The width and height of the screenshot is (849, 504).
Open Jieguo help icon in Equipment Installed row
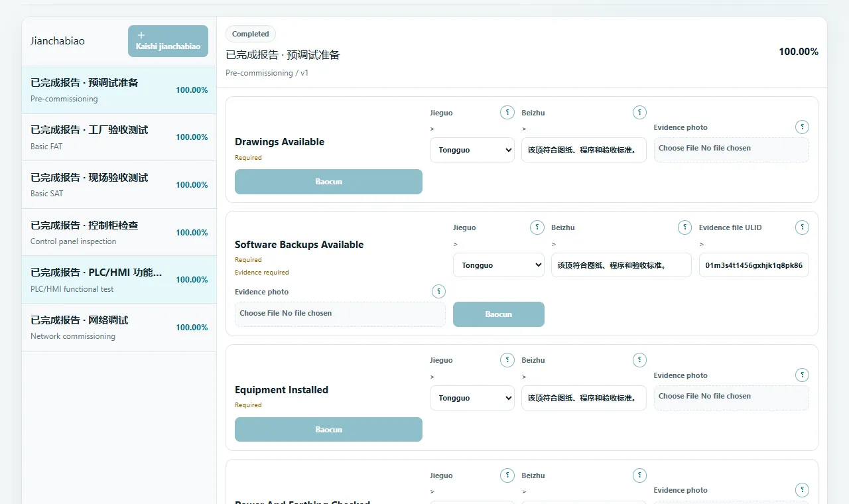pos(507,360)
